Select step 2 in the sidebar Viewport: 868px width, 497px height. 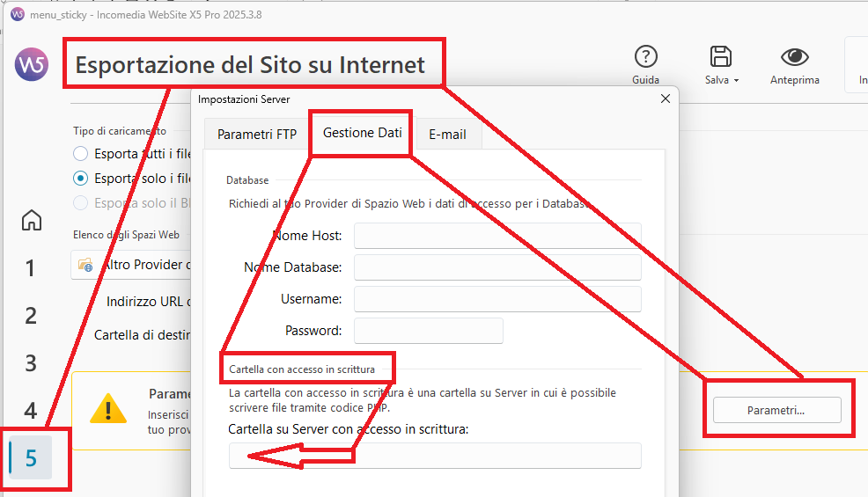coord(31,316)
